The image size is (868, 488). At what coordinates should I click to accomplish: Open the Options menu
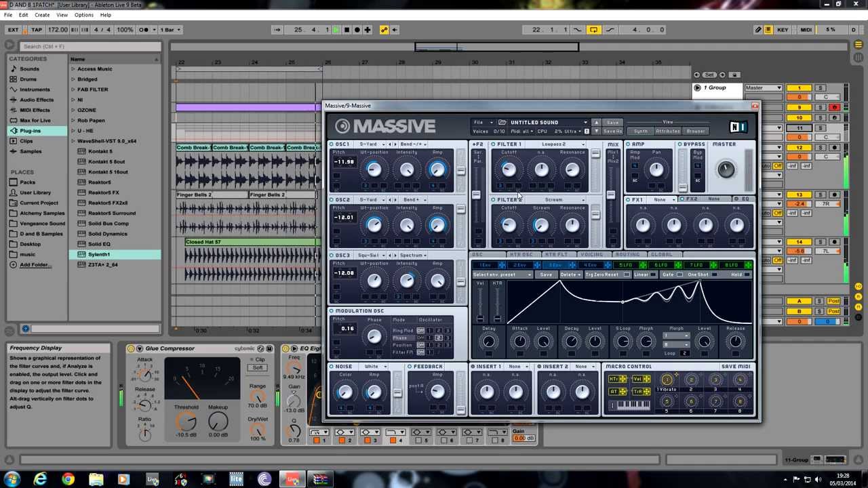[x=84, y=15]
